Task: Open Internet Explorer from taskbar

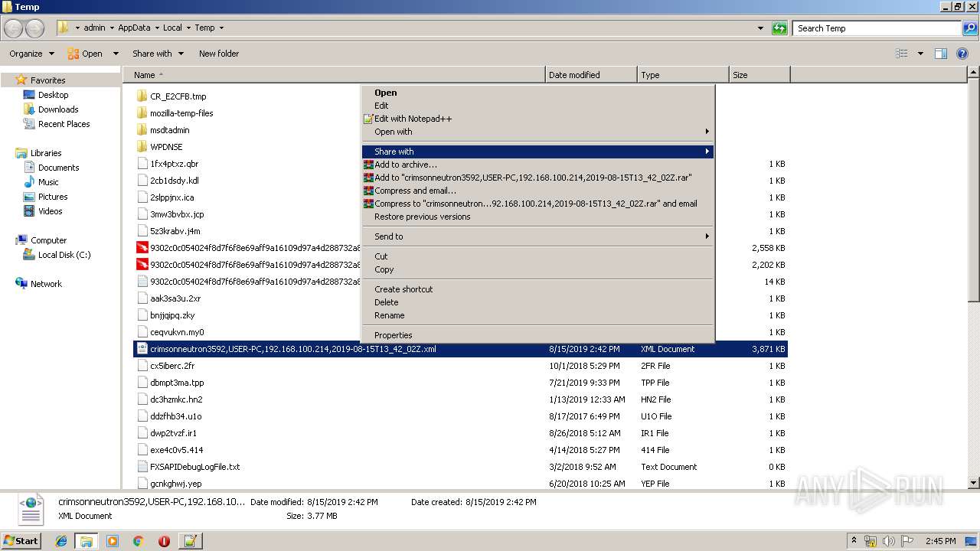Action: (61, 541)
